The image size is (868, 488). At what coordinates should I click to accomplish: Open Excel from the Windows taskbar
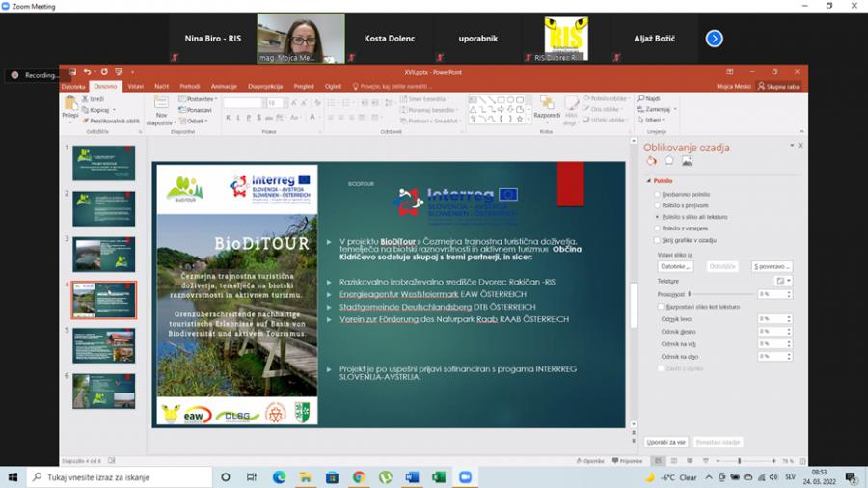click(439, 477)
